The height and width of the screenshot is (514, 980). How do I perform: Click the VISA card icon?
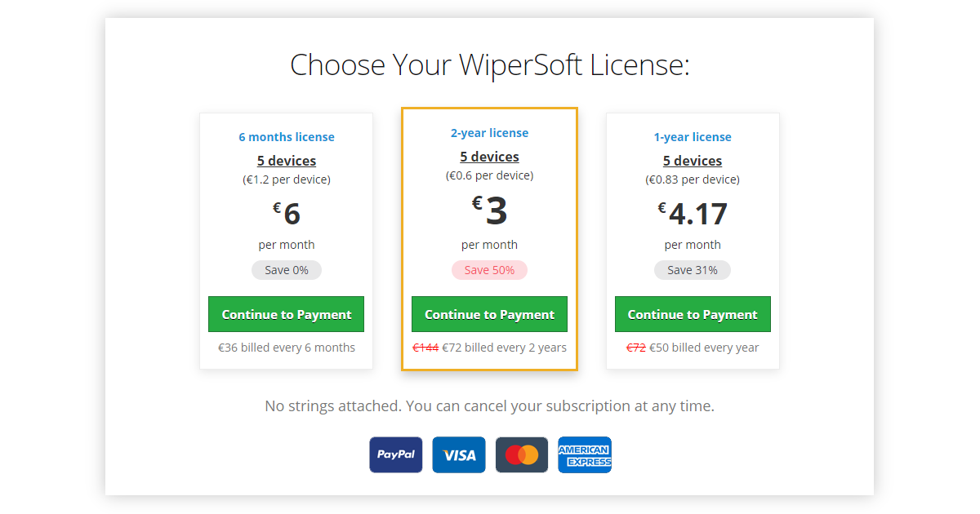[x=459, y=454]
